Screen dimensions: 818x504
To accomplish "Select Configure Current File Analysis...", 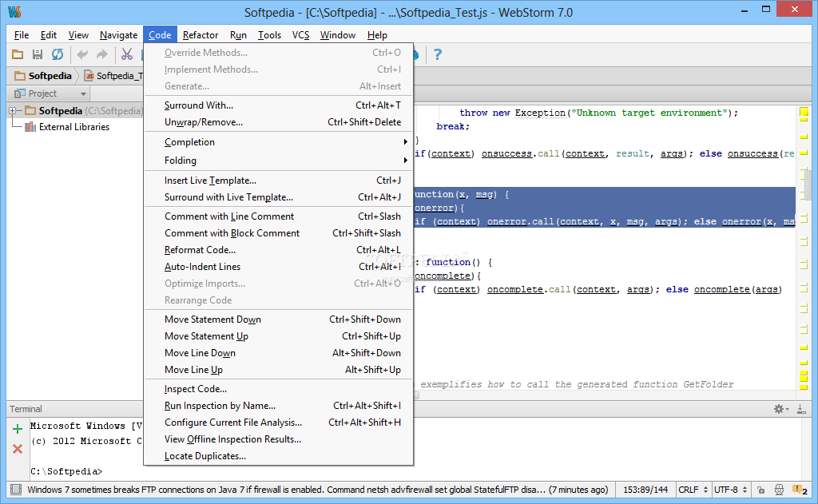I will 279,423.
